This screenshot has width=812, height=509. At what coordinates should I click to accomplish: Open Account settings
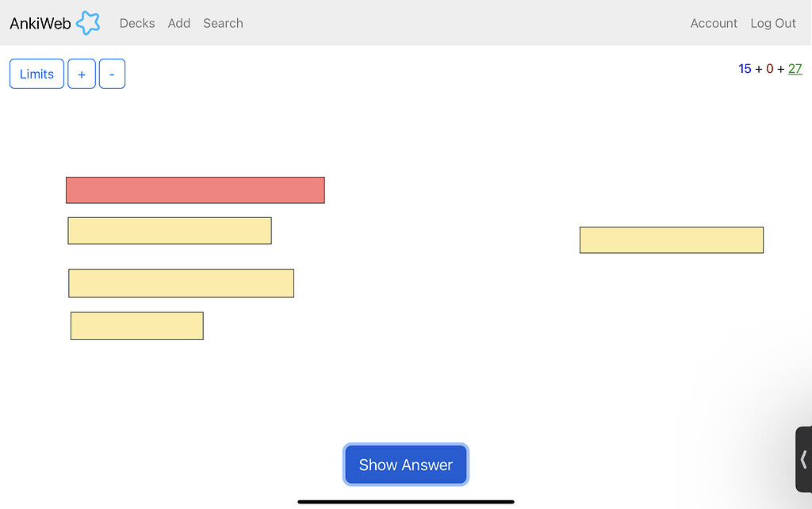point(713,23)
